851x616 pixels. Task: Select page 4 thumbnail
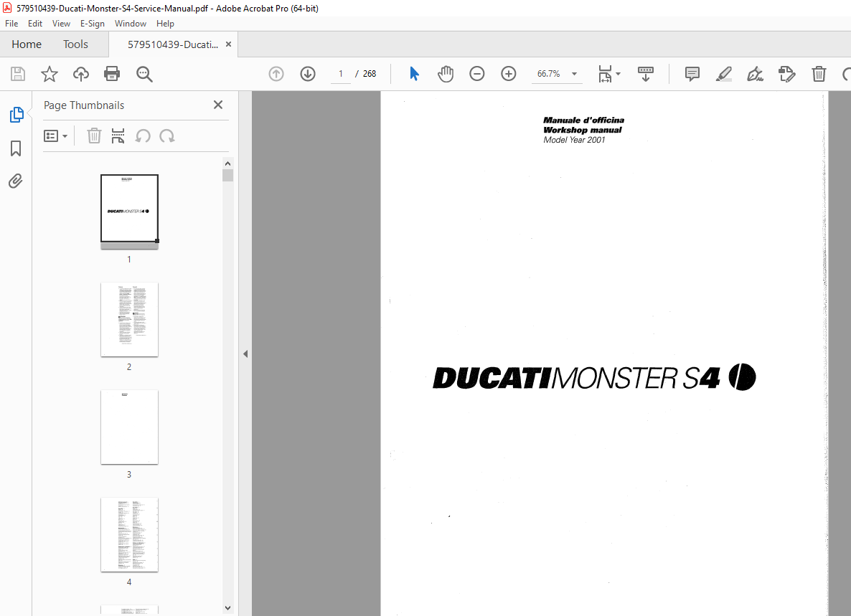coord(129,534)
